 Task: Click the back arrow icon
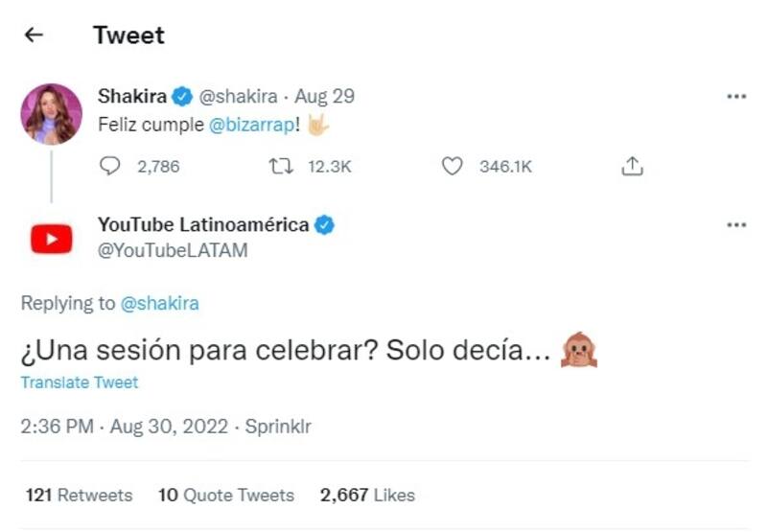pyautogui.click(x=35, y=35)
